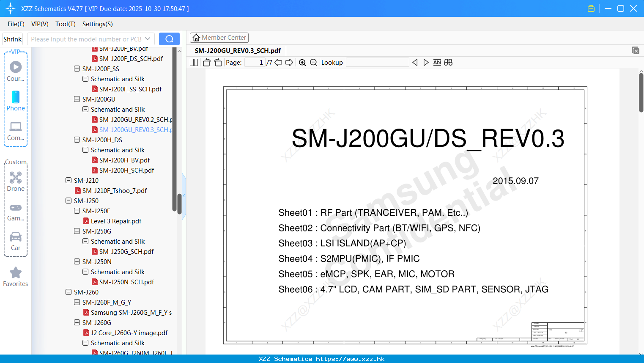The height and width of the screenshot is (363, 644).
Task: Click the Lookup text field
Action: (378, 63)
